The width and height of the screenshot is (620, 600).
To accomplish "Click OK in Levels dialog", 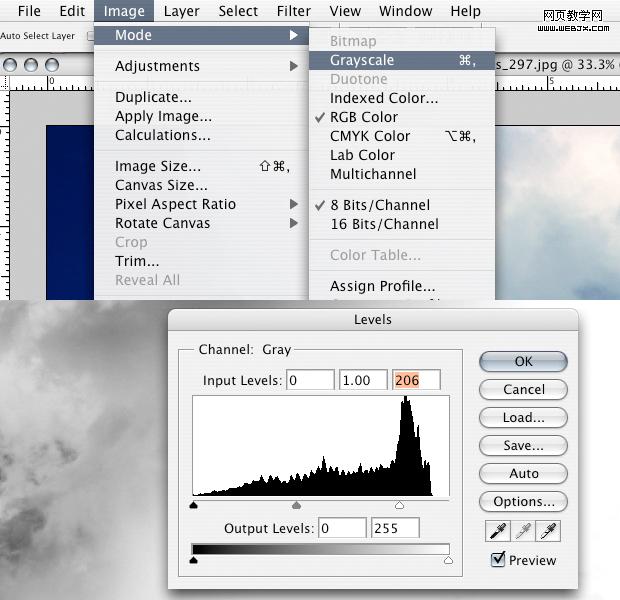I will pos(523,362).
